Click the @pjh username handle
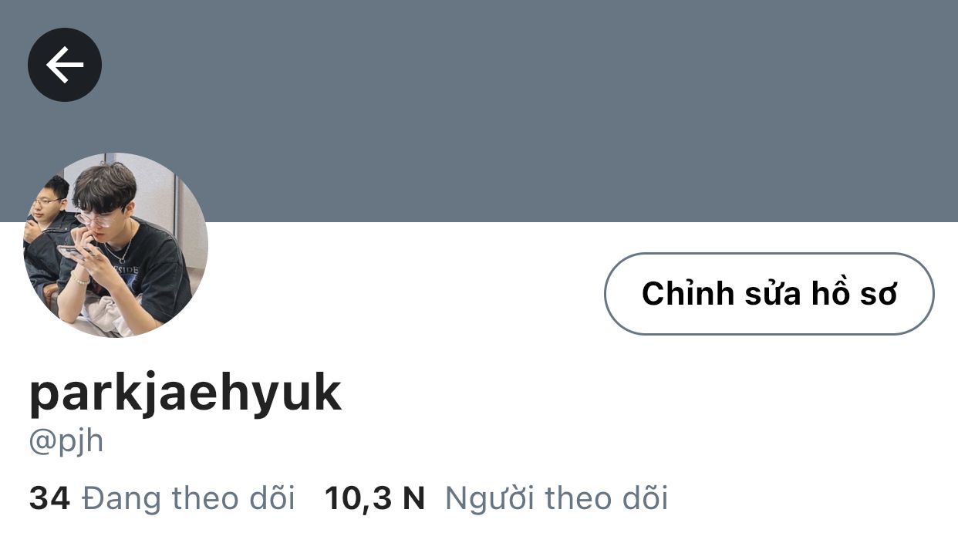 pyautogui.click(x=66, y=442)
